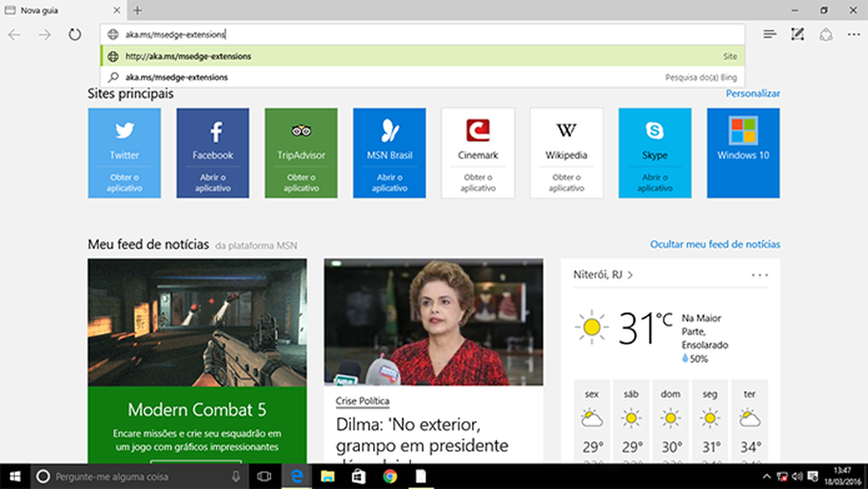The height and width of the screenshot is (489, 868).
Task: Click Obter o aplicativo under Wikipedia
Action: [566, 183]
